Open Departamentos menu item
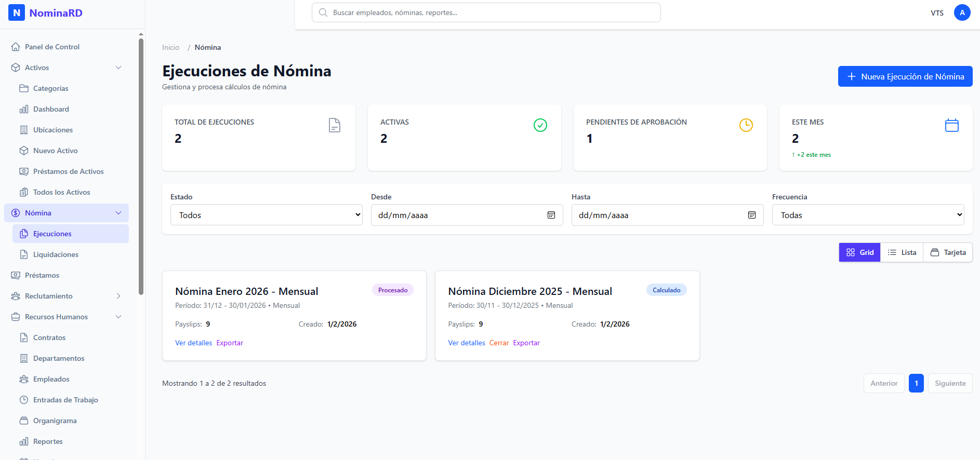The width and height of the screenshot is (980, 460). pos(71,358)
